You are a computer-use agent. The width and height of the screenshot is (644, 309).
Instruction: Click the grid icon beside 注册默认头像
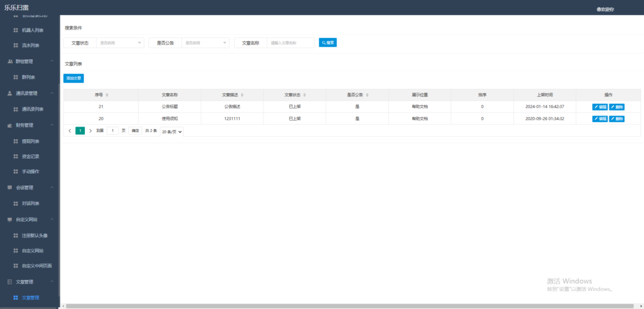coord(16,235)
